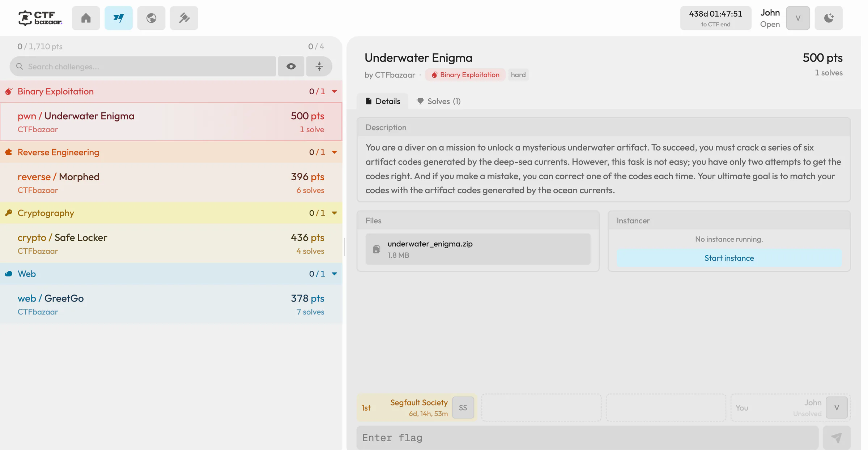Submit flag with paper plane icon
Viewport: 868px width, 450px height.
tap(837, 438)
